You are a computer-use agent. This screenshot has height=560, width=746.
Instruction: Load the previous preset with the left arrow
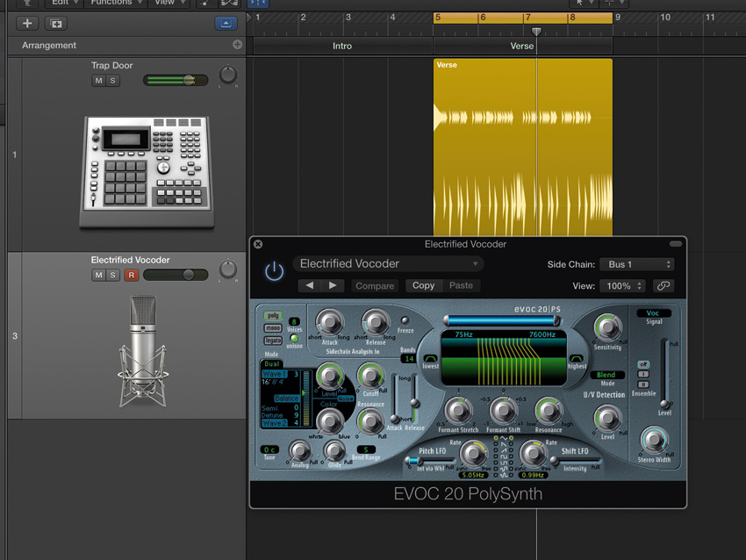coord(310,285)
